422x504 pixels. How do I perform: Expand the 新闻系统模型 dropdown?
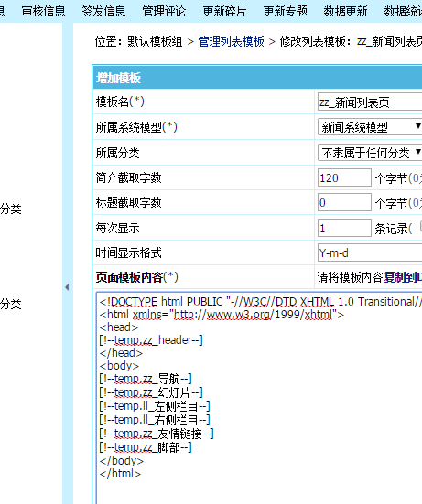(370, 126)
